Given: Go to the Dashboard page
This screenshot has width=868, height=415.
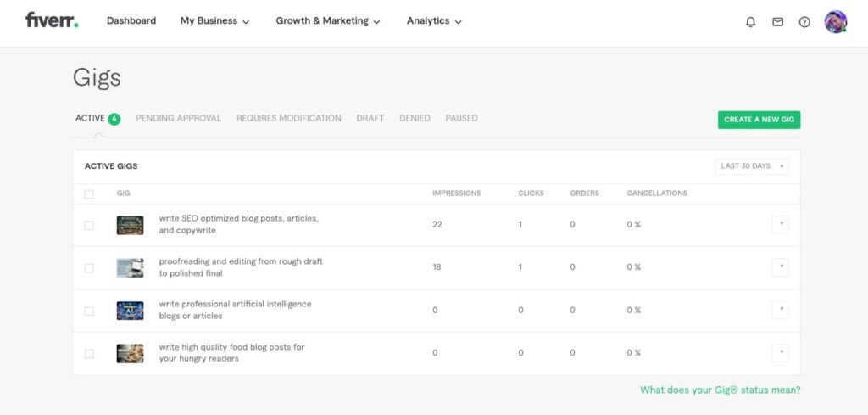Looking at the screenshot, I should pos(131,20).
